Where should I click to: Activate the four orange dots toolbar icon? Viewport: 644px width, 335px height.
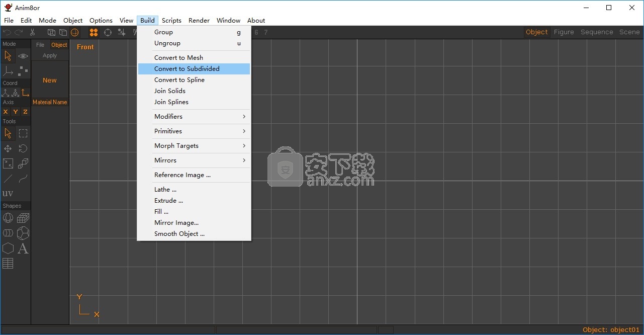click(x=94, y=32)
